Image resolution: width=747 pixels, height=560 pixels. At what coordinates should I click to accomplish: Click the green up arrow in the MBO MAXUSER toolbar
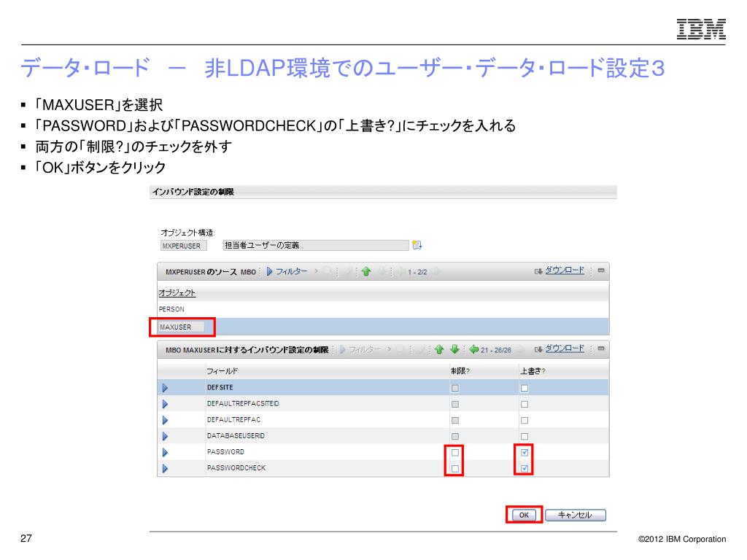[439, 349]
